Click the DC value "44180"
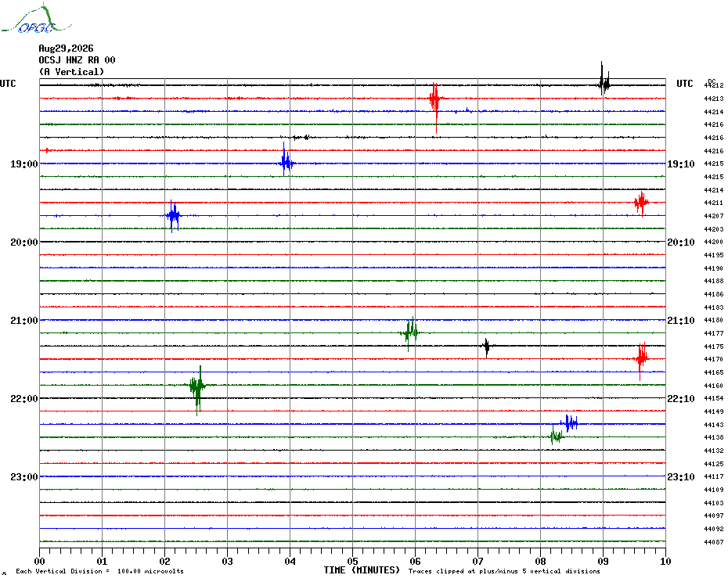Image resolution: width=728 pixels, height=582 pixels. click(714, 320)
